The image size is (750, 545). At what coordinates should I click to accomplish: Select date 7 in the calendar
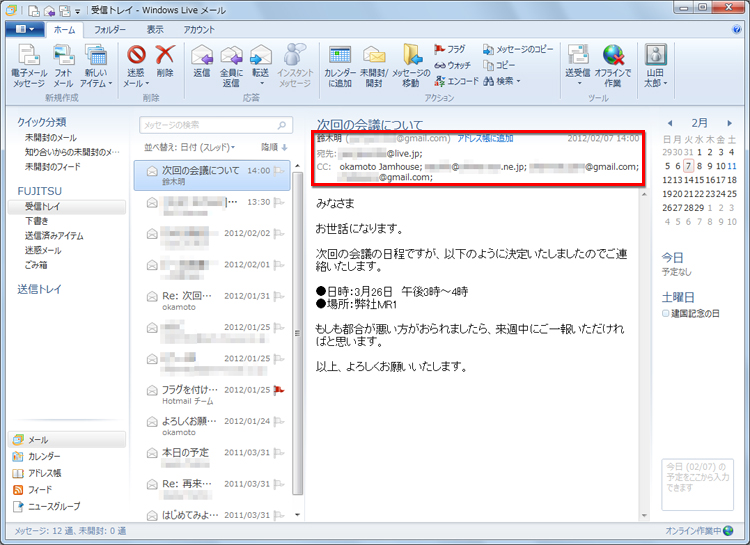(688, 166)
